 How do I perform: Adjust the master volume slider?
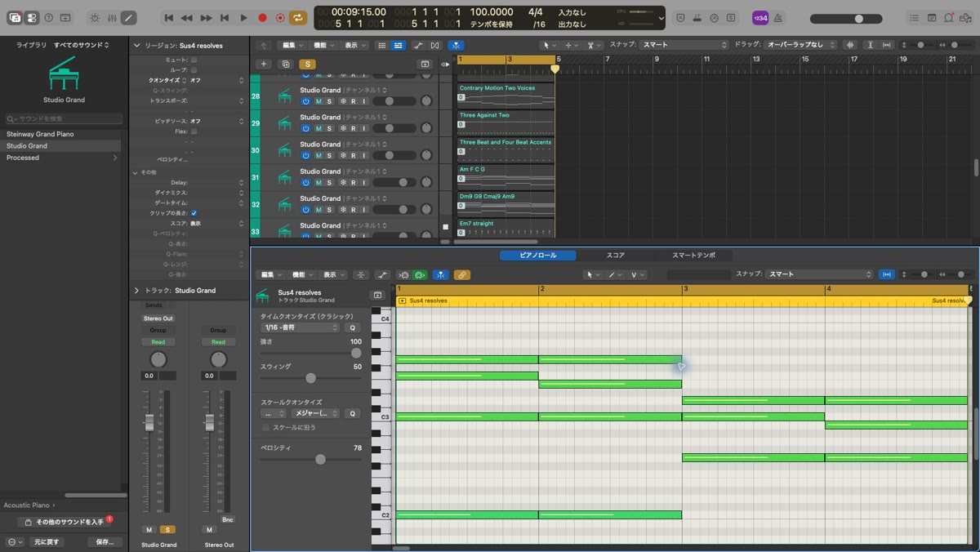click(x=847, y=19)
